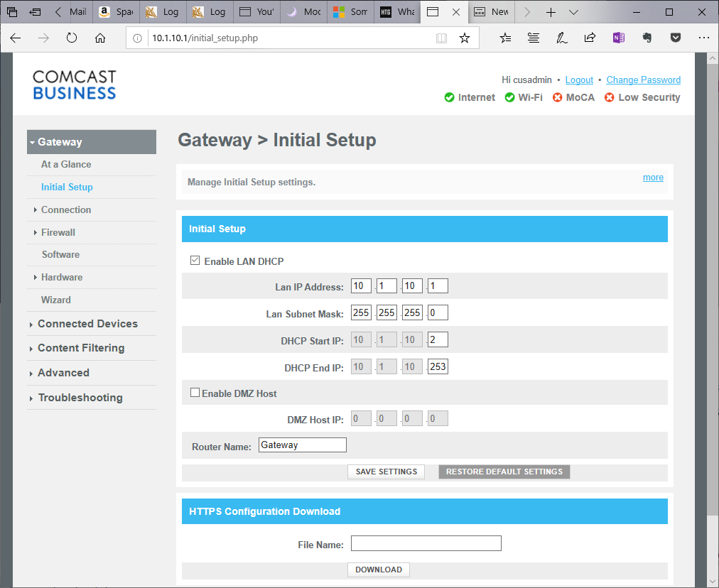719x588 pixels.
Task: Click RESTORE DEFAULT SETTINGS button
Action: coord(504,472)
